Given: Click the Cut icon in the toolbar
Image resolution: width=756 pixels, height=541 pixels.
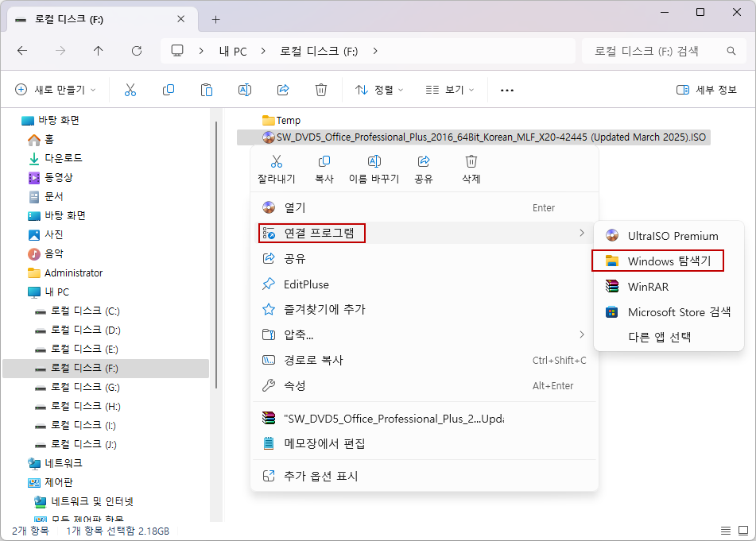Looking at the screenshot, I should [130, 90].
